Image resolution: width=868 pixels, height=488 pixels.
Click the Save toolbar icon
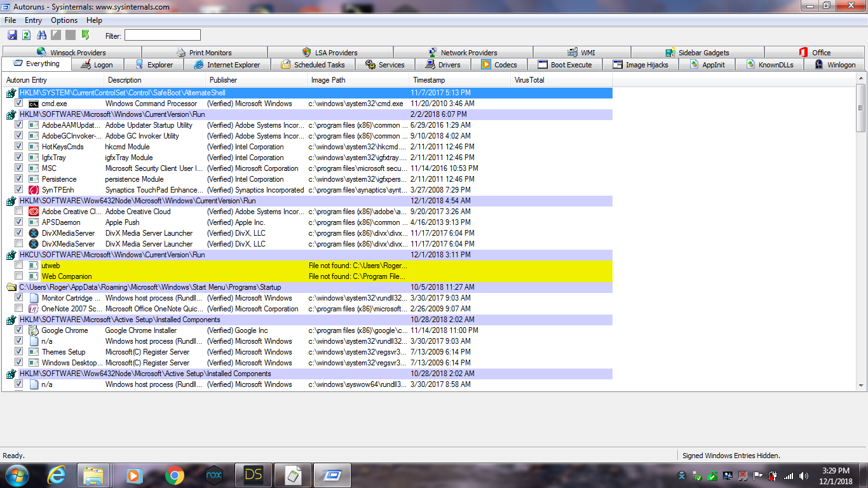[x=12, y=35]
